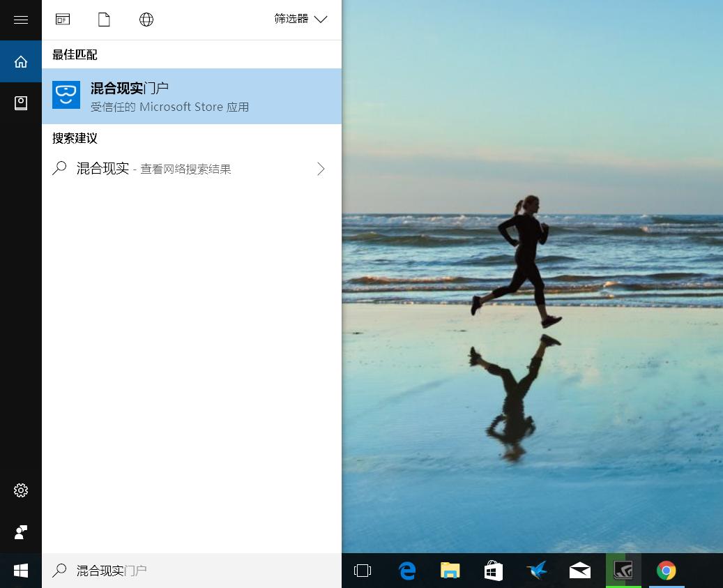Open the 混合现实门户 best match result
The width and height of the screenshot is (723, 588).
(192, 96)
